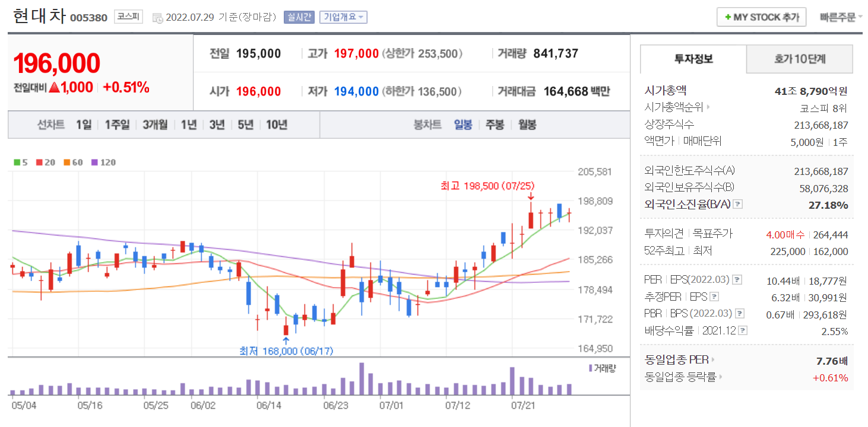This screenshot has height=427, width=868.
Task: Click the target price 264,444
Action: 830,234
